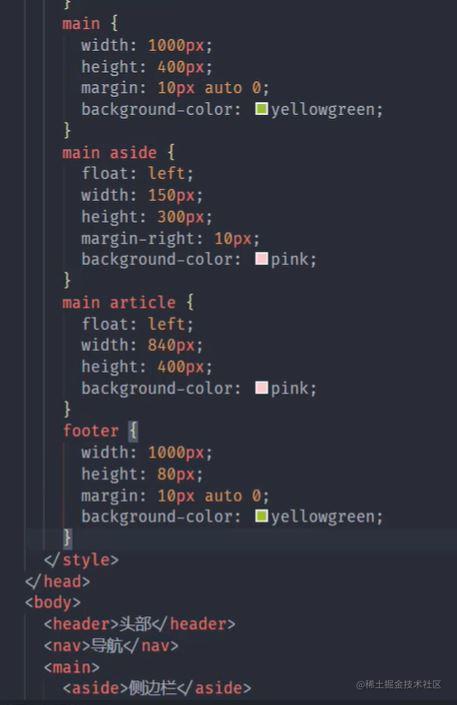Screen dimensions: 457x705
Task: Click the nav element with 导航 text
Action: pos(111,646)
